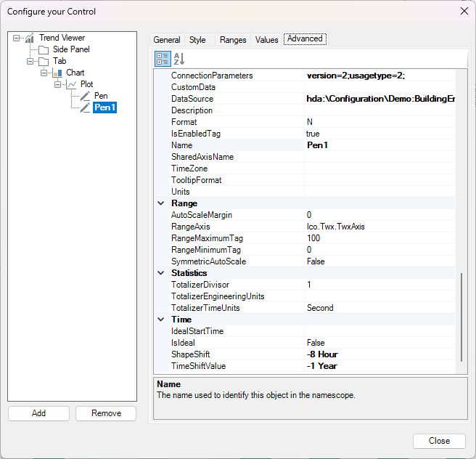Select the Trend Viewer root node
Viewport: 476px width, 459px height.
pyautogui.click(x=62, y=38)
